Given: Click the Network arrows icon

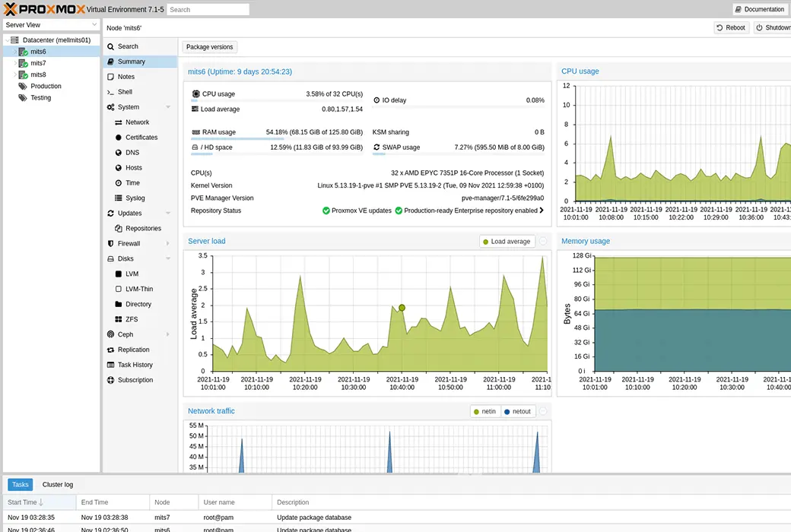Looking at the screenshot, I should 119,122.
